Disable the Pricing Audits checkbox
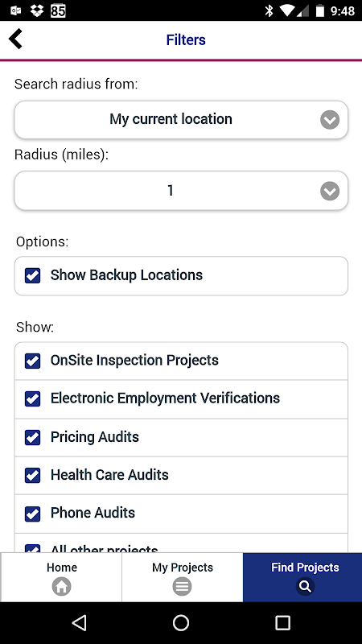 [x=32, y=437]
